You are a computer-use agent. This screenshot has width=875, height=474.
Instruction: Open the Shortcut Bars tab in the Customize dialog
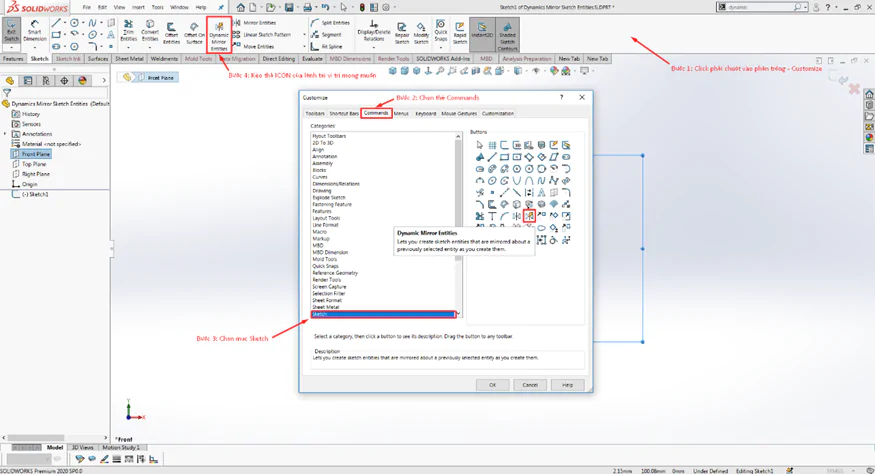[x=344, y=113]
